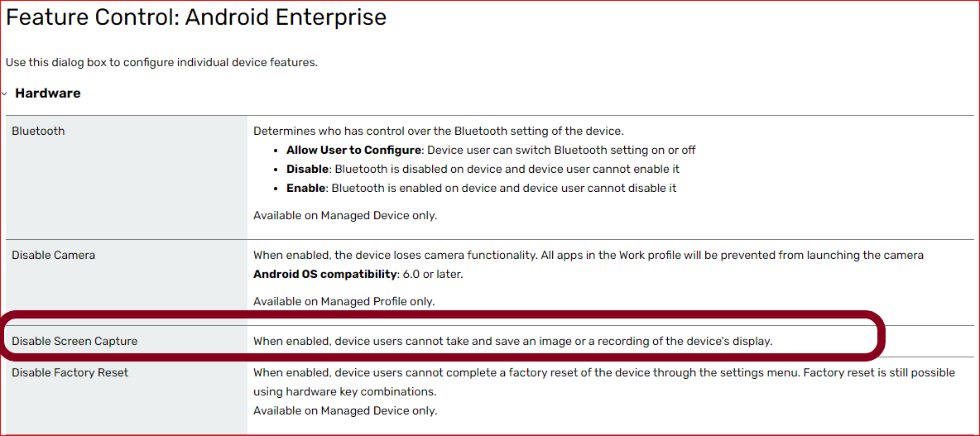Click the Bluetooth control description sentence
This screenshot has height=436, width=980.
click(x=438, y=131)
